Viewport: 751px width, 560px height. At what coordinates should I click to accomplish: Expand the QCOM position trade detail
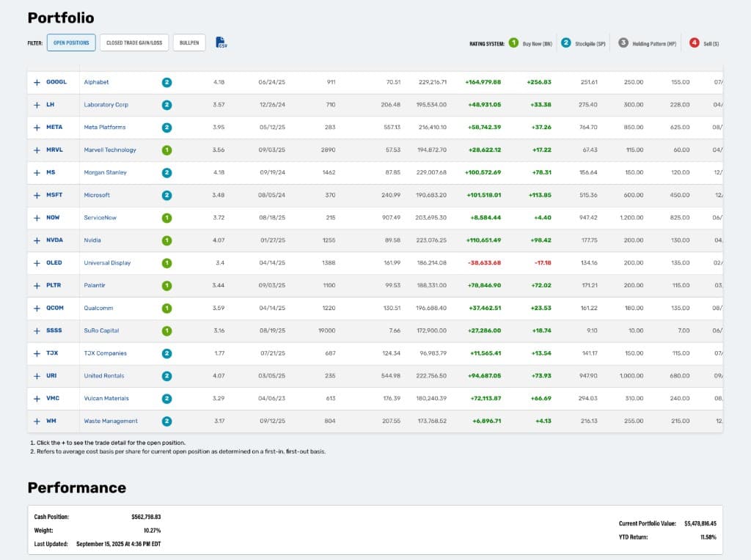(x=37, y=309)
